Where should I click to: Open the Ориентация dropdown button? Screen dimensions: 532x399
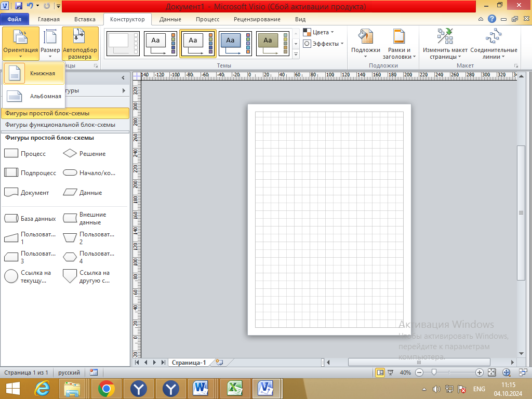(21, 44)
